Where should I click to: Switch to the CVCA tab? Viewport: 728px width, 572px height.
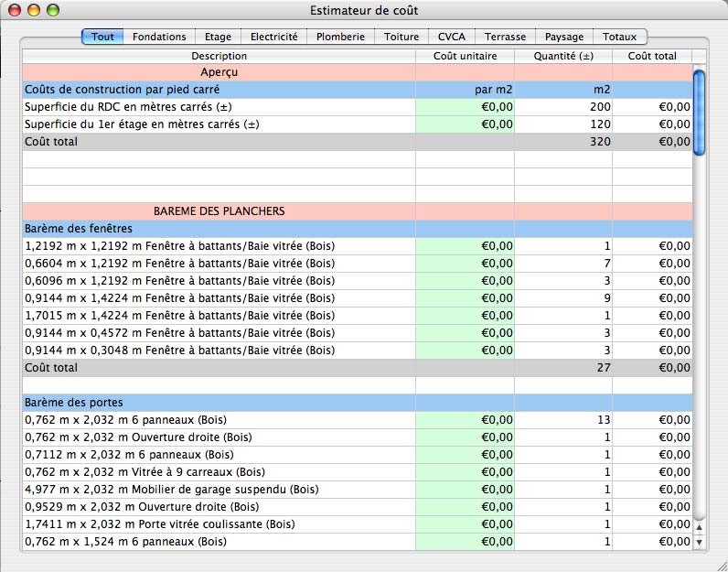pyautogui.click(x=452, y=37)
